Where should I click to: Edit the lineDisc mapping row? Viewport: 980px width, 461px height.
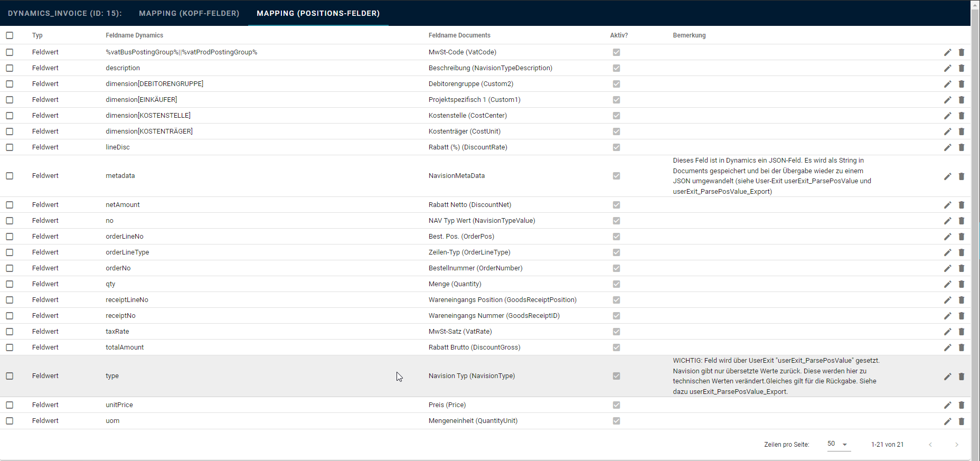coord(948,147)
